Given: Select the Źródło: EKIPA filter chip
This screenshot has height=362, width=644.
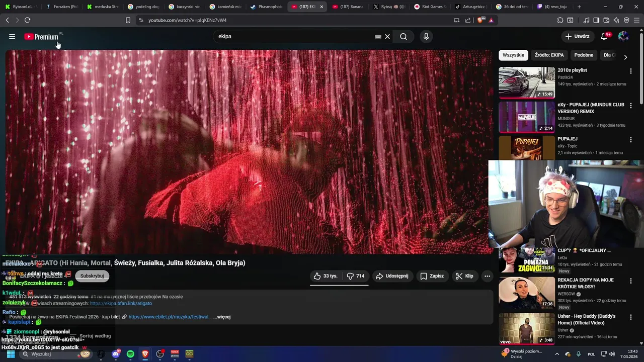Looking at the screenshot, I should [x=549, y=55].
